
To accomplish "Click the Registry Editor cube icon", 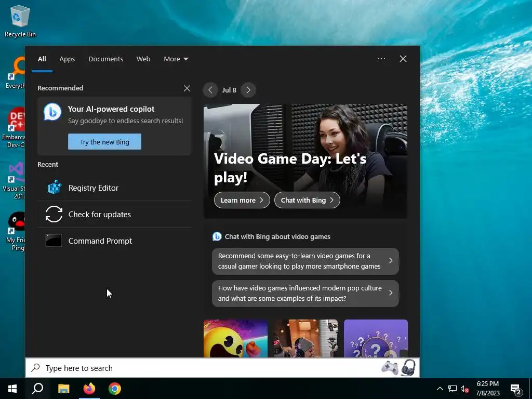I will coord(54,187).
